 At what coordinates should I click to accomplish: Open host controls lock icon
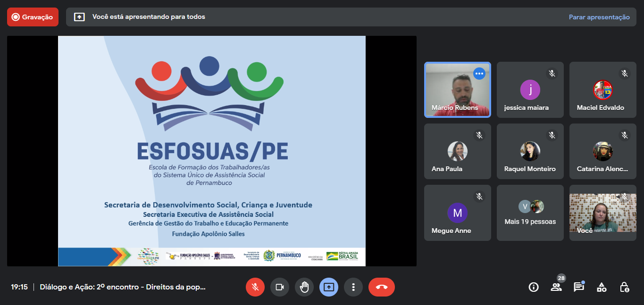click(624, 287)
